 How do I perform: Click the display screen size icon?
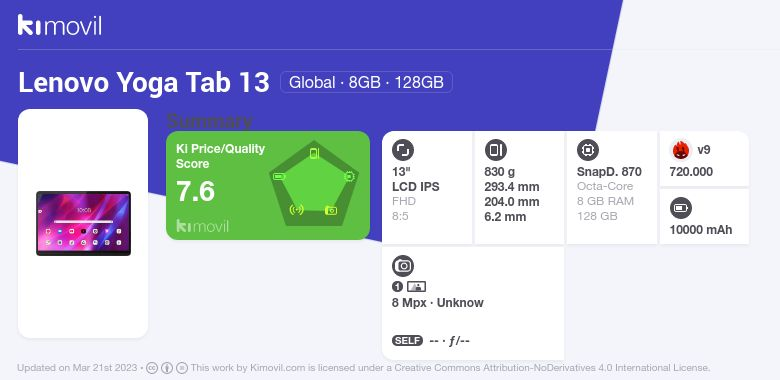coord(402,150)
